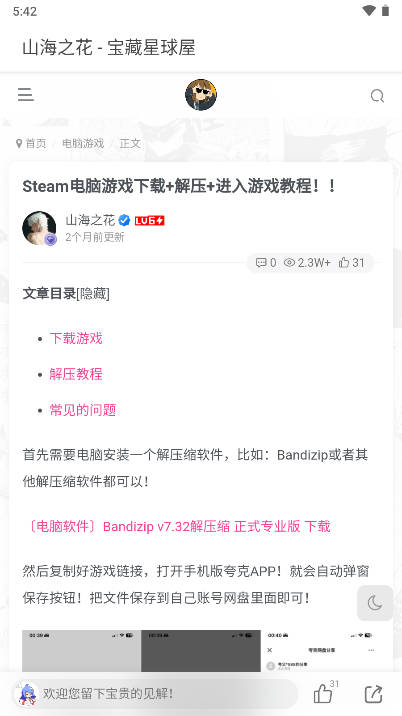Collapse the table of contents via 隐藏
Image resolution: width=402 pixels, height=716 pixels.
pos(93,294)
